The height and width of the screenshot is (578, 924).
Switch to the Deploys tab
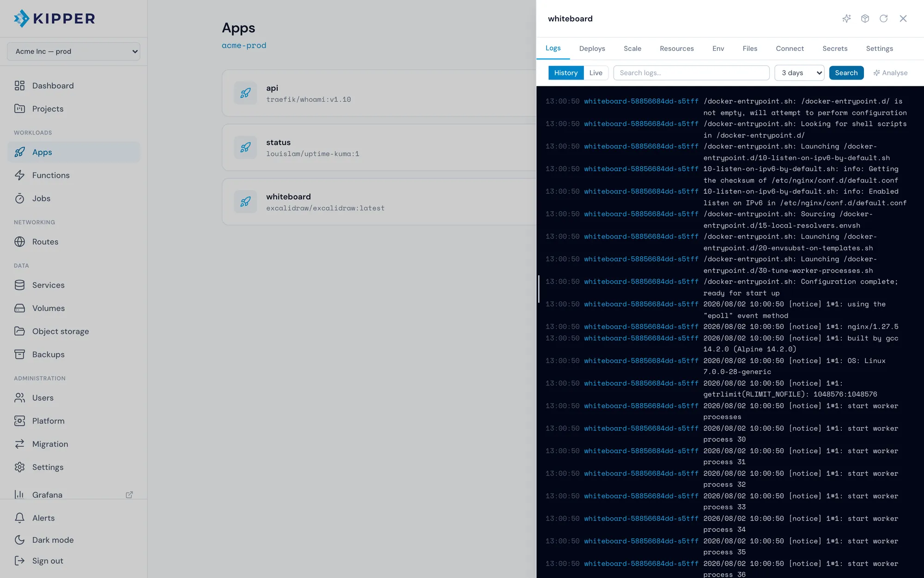592,49
